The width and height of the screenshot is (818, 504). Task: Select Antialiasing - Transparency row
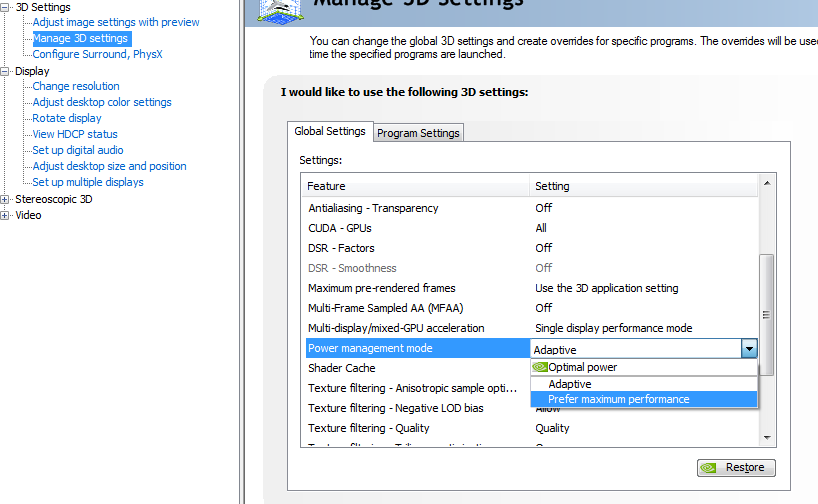point(532,208)
